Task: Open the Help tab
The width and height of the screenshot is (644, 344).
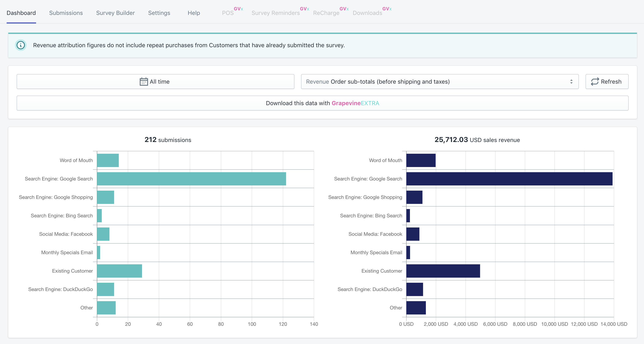Action: 194,13
